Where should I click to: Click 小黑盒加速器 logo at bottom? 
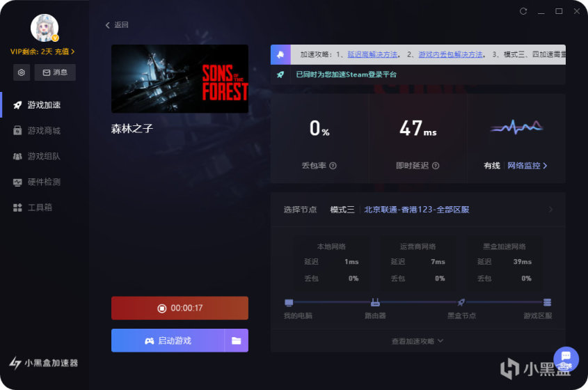pyautogui.click(x=44, y=363)
